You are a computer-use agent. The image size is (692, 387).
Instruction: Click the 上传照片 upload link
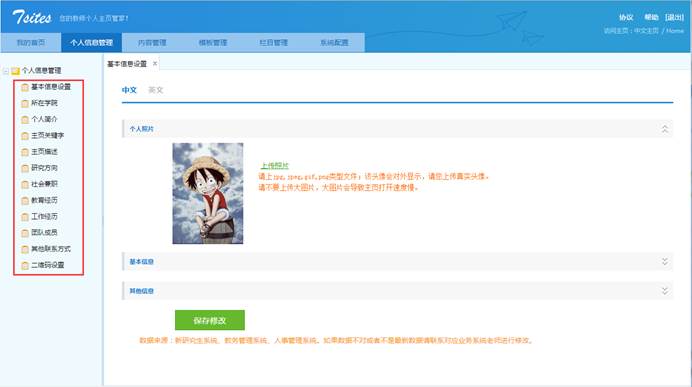[275, 165]
